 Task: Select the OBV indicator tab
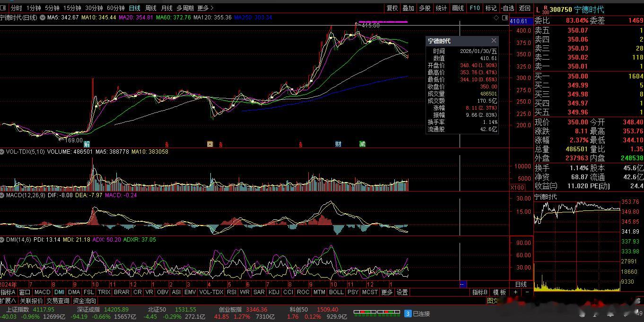point(163,292)
